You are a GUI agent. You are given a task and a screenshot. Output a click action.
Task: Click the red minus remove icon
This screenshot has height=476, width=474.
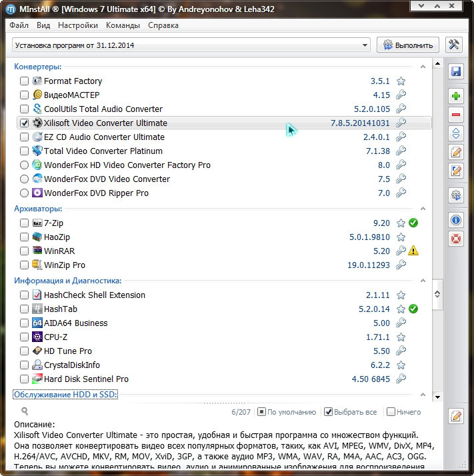[456, 115]
